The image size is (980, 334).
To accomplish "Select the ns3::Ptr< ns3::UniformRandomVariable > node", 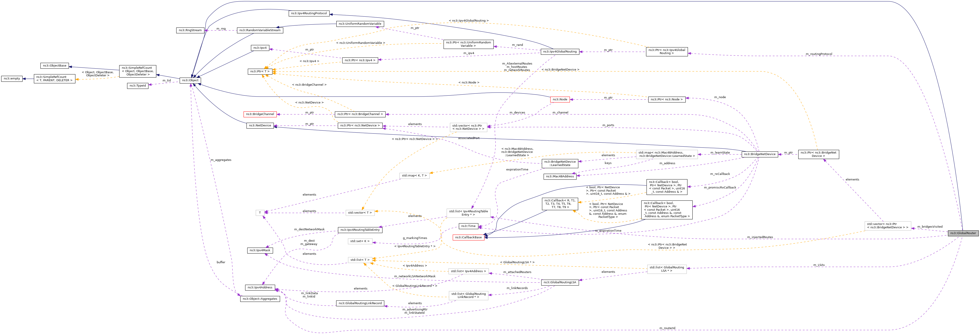I will tap(468, 44).
